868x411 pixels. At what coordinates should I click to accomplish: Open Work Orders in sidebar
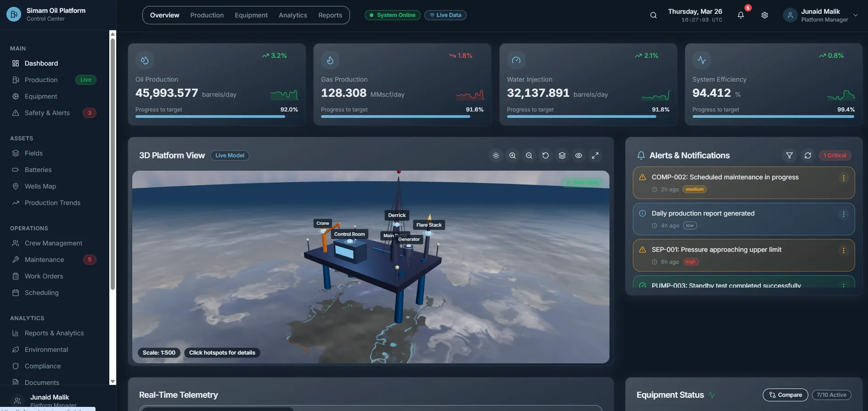click(55, 276)
